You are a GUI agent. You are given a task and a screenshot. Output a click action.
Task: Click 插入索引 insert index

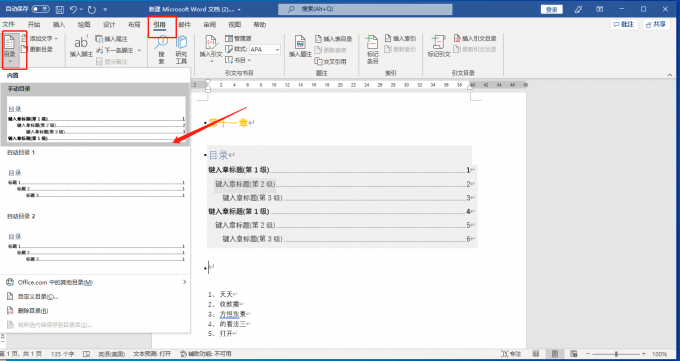click(400, 39)
